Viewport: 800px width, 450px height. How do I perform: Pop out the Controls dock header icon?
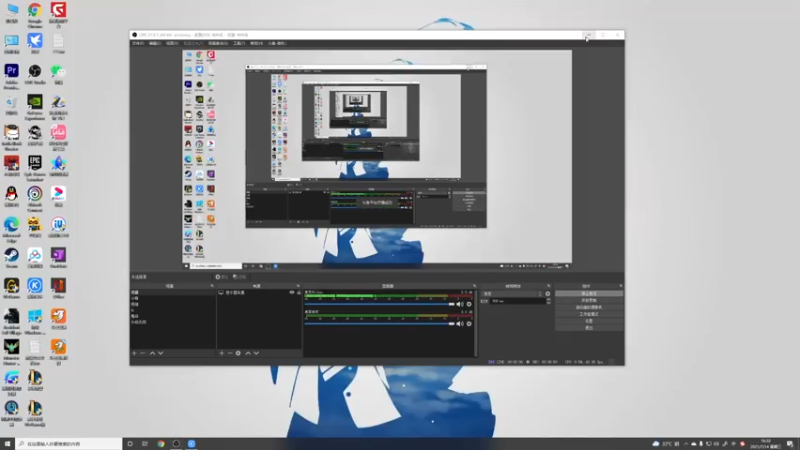pyautogui.click(x=620, y=286)
